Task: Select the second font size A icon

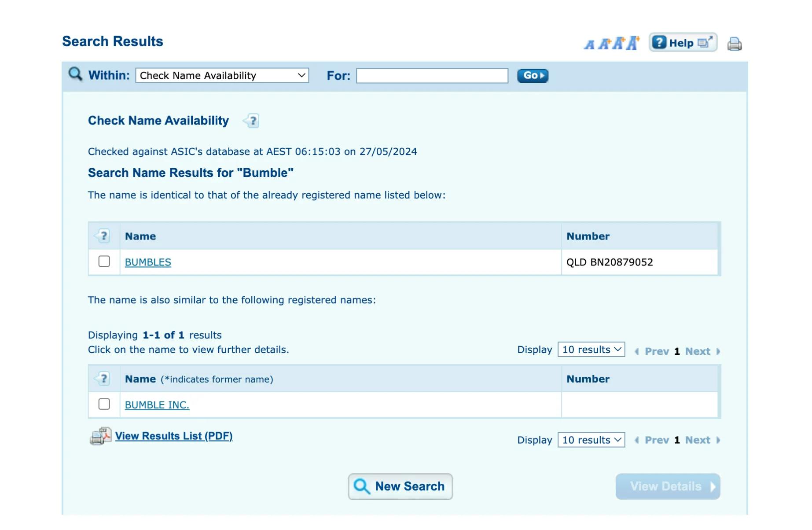Action: coord(605,44)
